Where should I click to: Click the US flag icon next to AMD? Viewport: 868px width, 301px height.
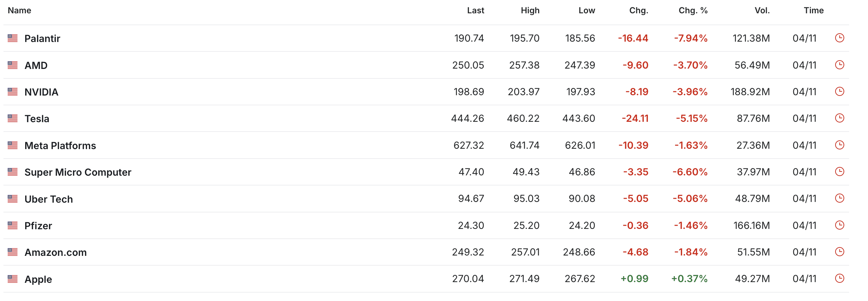point(13,65)
